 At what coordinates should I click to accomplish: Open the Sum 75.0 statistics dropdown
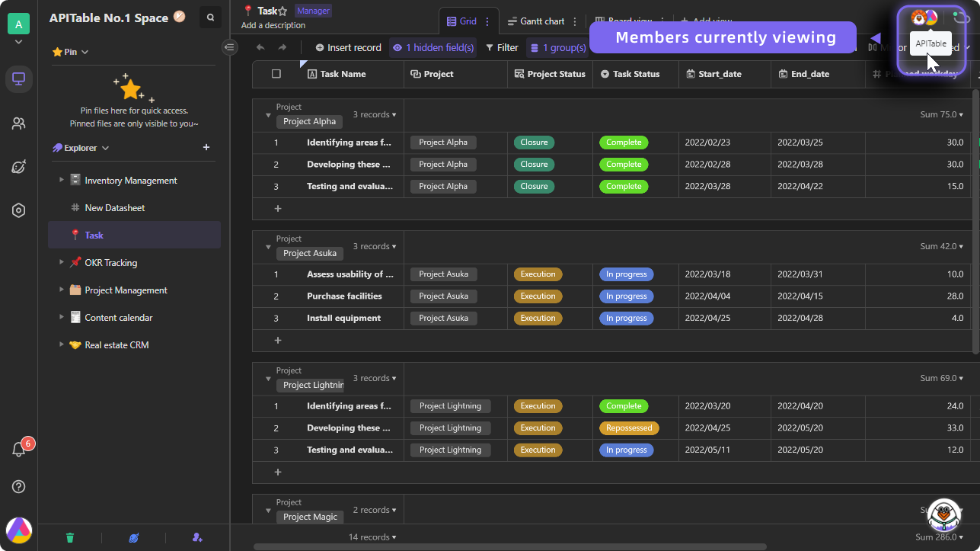pyautogui.click(x=941, y=114)
